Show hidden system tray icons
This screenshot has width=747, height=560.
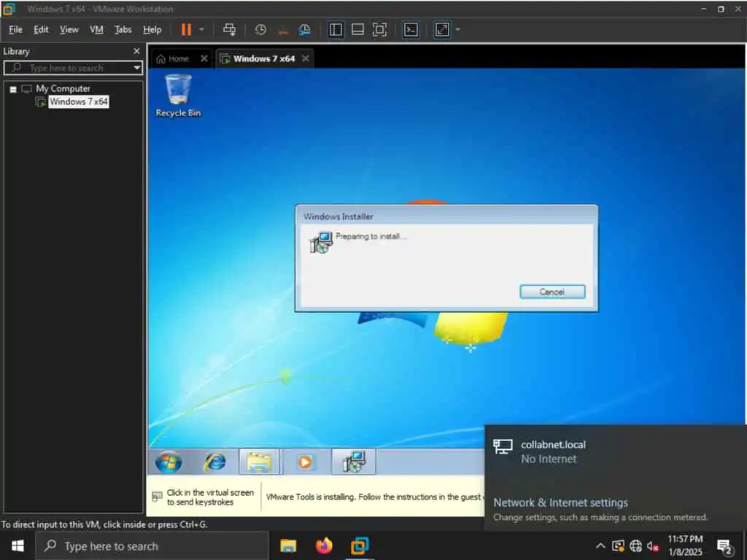[600, 545]
